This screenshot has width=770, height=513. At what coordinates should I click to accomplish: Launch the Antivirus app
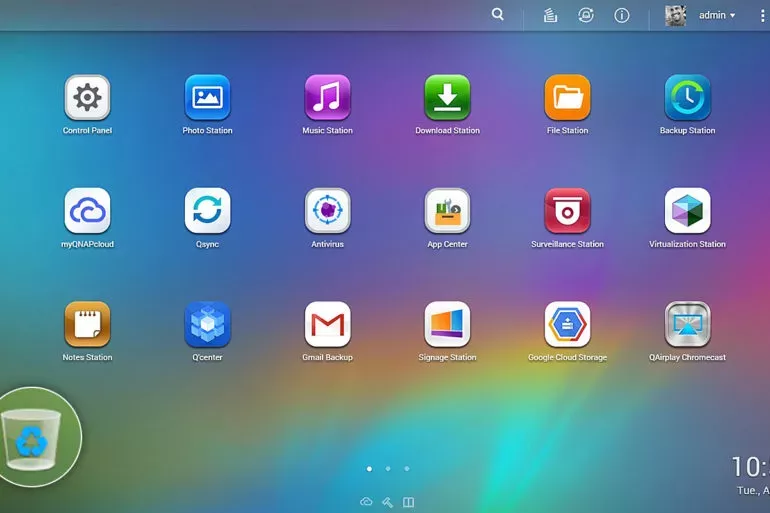[327, 211]
